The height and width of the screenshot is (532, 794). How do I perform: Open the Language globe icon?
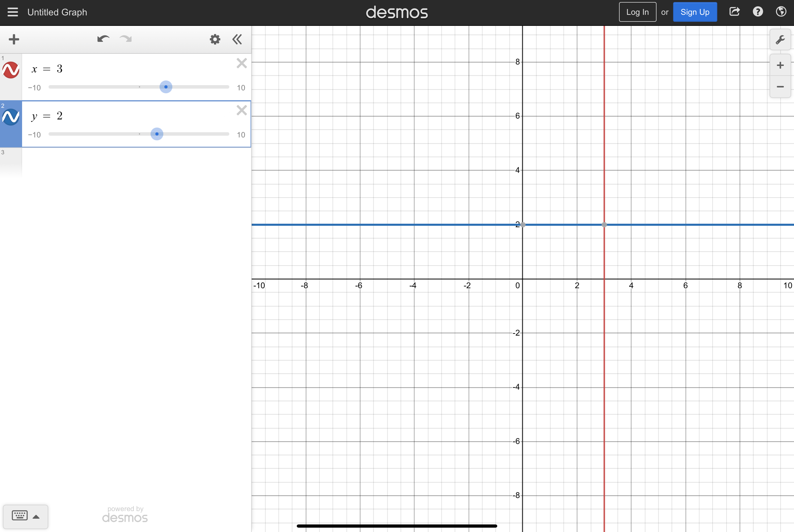(x=781, y=12)
